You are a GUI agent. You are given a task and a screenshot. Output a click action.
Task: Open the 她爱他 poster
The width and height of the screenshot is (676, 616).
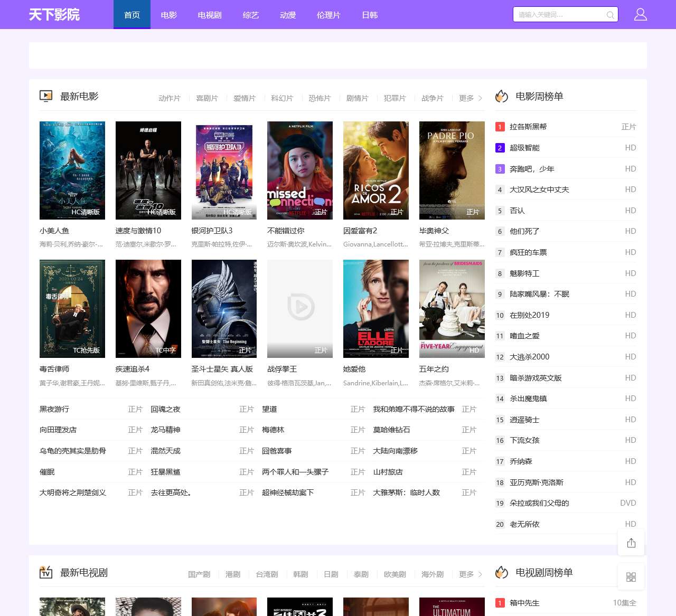point(376,308)
